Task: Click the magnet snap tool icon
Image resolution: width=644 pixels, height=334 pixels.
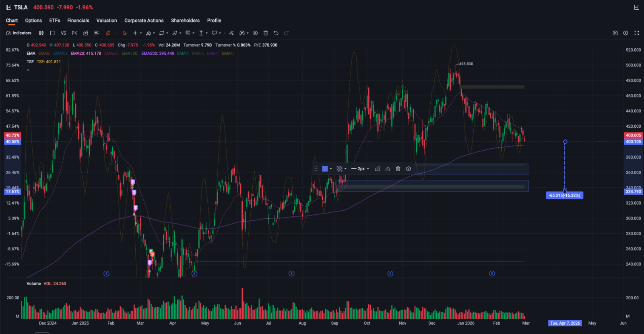Action: (x=242, y=33)
